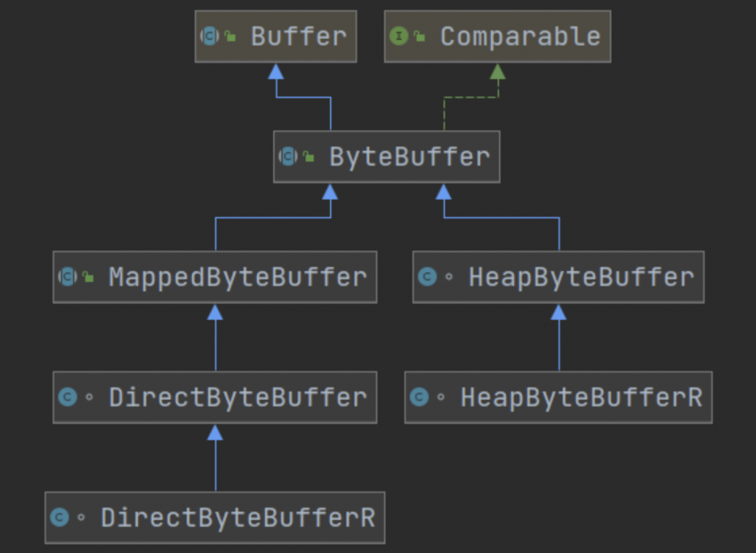Screen dimensions: 756x553
Task: Select the ByteBuffer name text
Action: pos(409,157)
